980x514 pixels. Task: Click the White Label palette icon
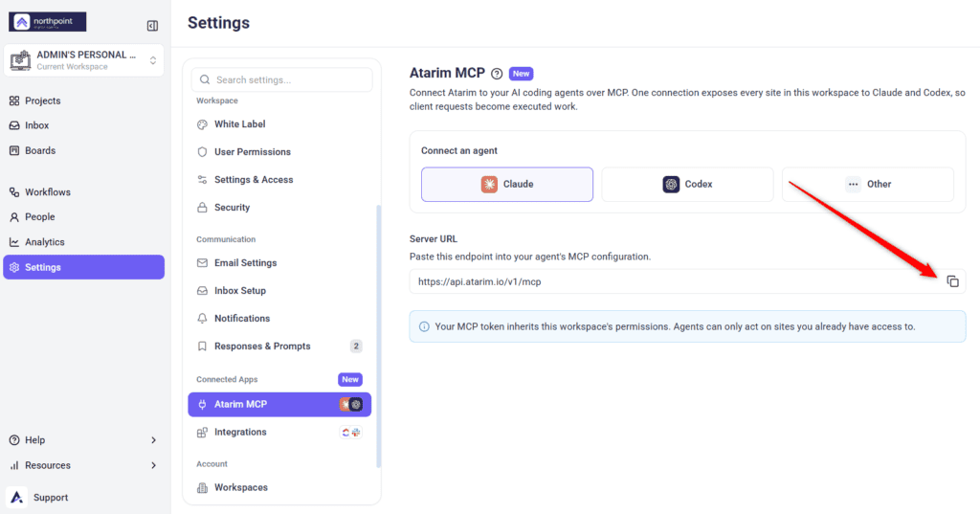(x=203, y=124)
